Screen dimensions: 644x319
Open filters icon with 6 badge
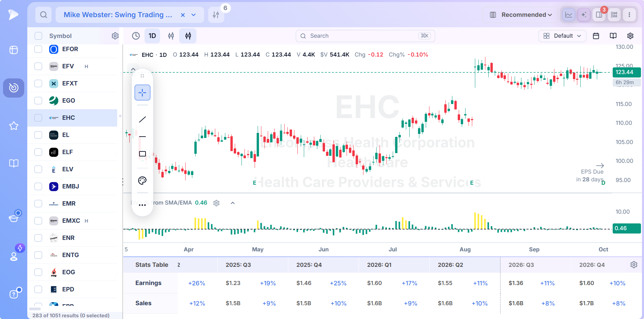click(216, 15)
